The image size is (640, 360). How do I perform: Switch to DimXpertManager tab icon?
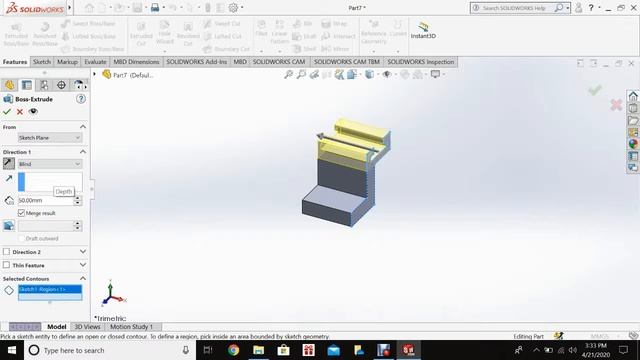[x=61, y=85]
